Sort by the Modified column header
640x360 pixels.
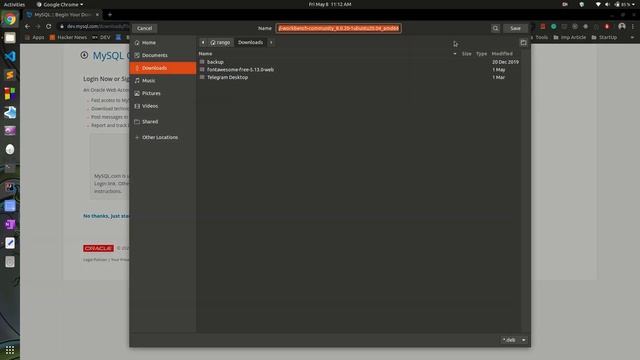[x=502, y=53]
